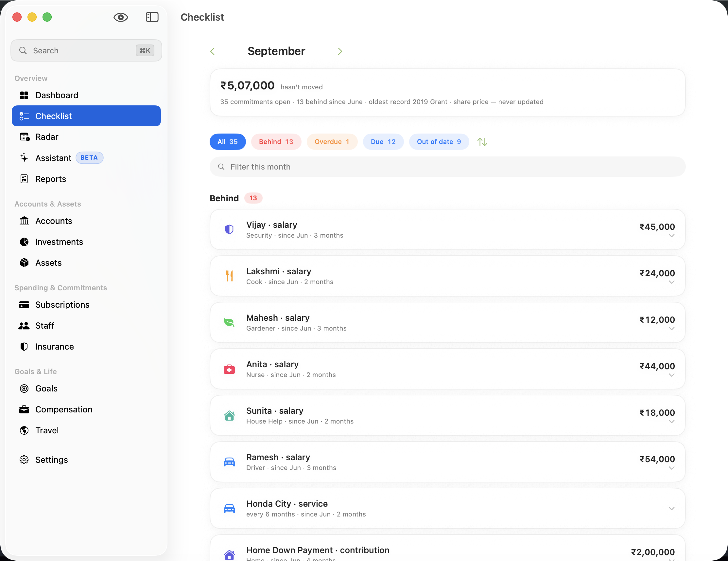Screen dimensions: 728x561
Task: Open Goals in sidebar
Action: tap(86, 389)
